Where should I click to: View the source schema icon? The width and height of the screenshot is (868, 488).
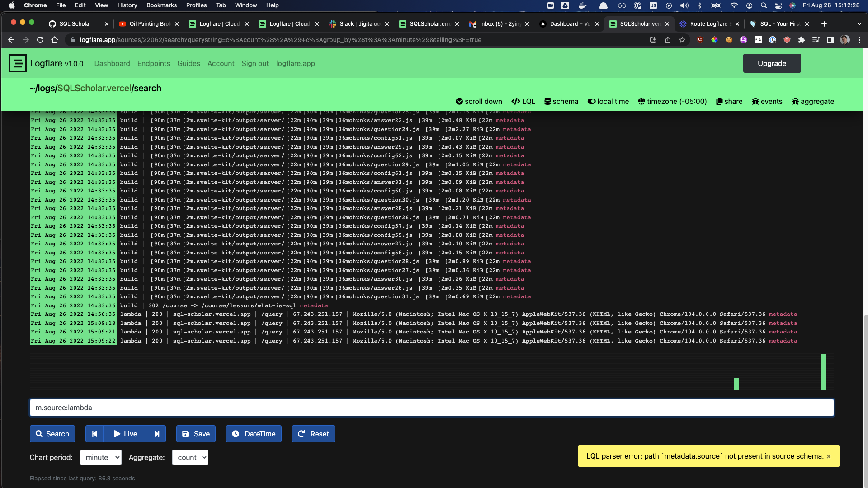coord(547,101)
